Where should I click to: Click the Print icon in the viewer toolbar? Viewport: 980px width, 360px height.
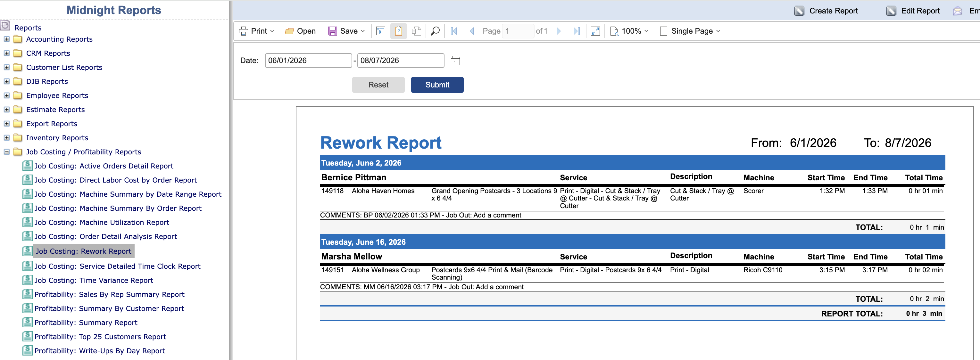click(x=243, y=31)
